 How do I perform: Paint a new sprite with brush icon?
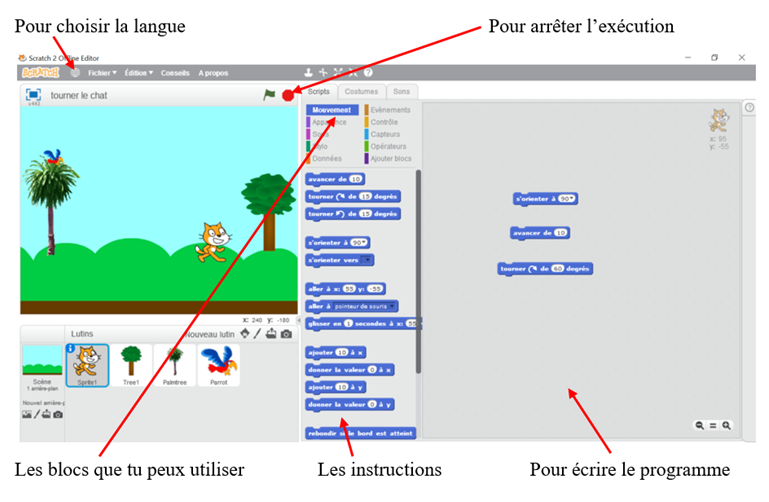coord(258,333)
